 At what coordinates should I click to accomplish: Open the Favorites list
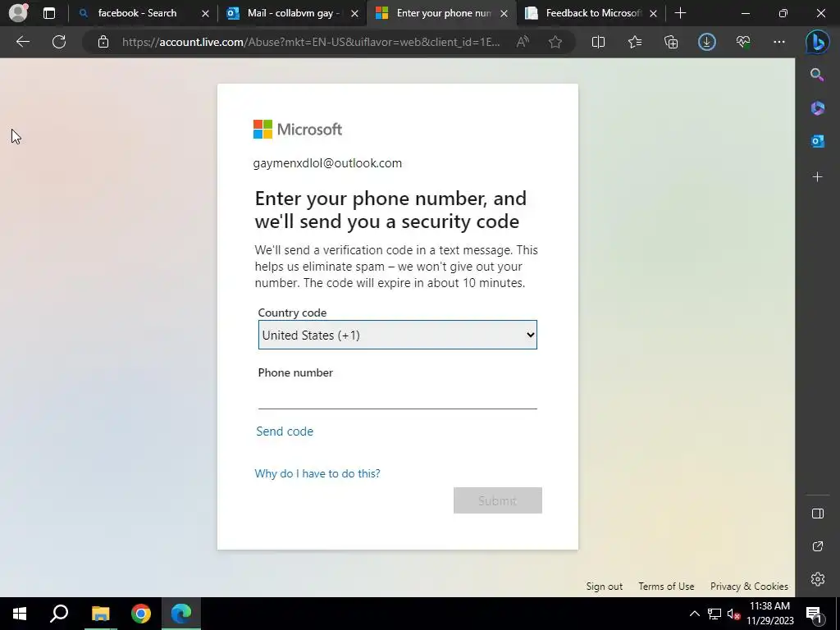click(x=635, y=42)
